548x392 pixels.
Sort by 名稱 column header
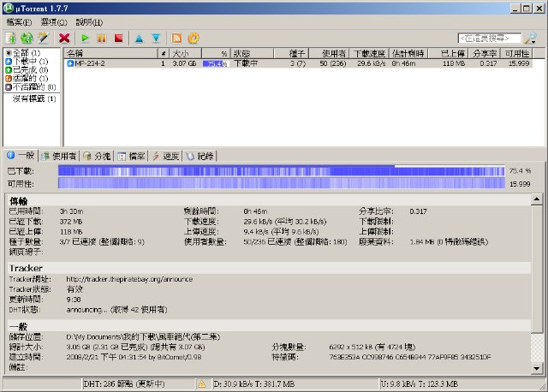point(110,53)
